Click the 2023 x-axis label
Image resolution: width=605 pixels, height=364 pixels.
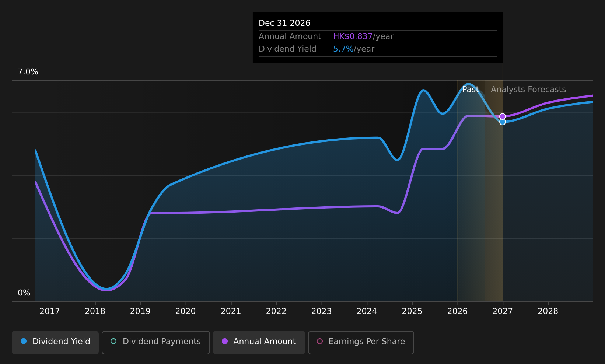[x=322, y=311]
